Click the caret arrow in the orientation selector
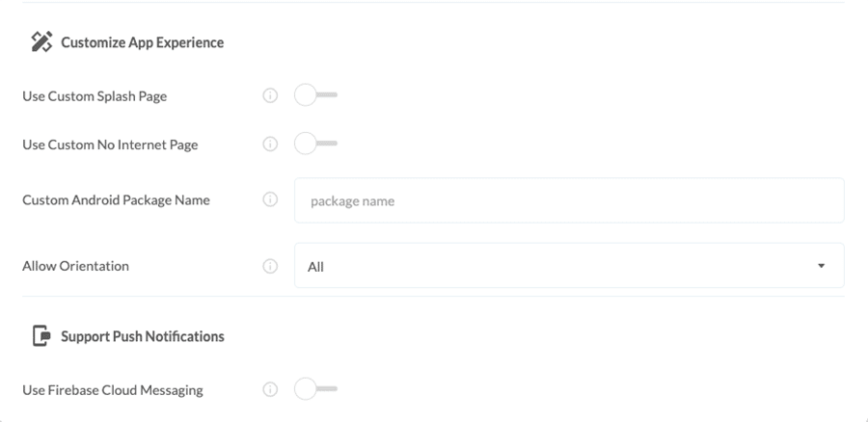The width and height of the screenshot is (868, 422). [x=821, y=266]
